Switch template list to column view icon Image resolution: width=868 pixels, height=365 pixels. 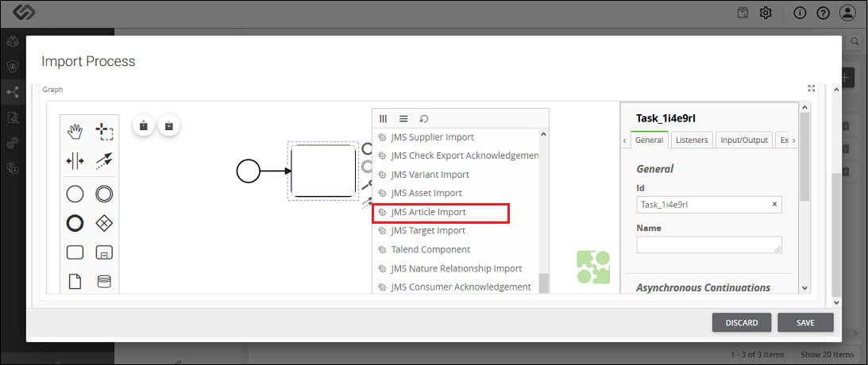click(x=383, y=118)
